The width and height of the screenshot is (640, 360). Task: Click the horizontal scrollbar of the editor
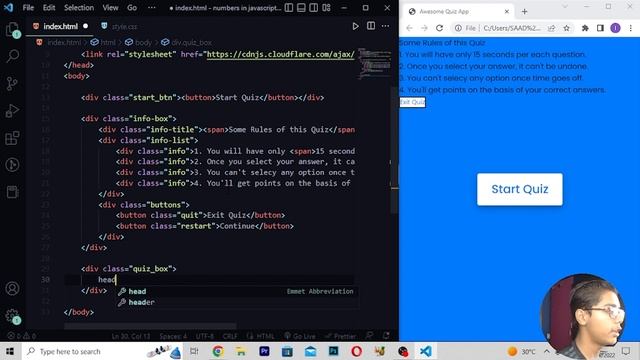(150, 326)
